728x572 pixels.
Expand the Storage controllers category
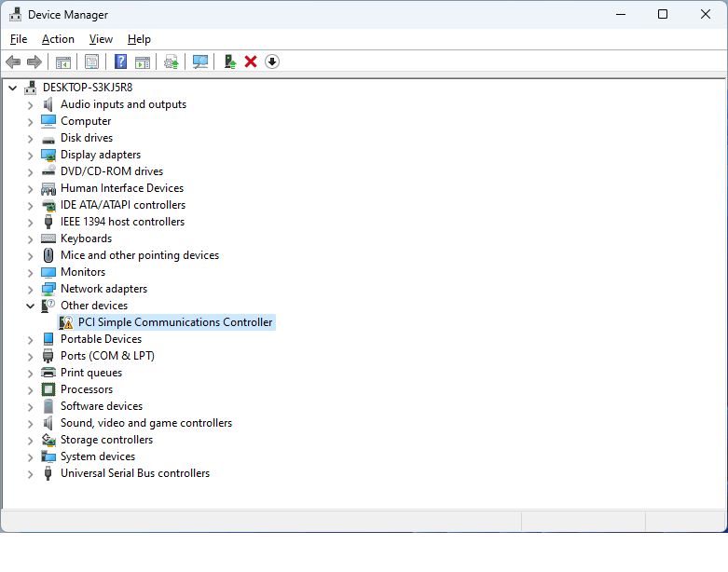click(30, 441)
